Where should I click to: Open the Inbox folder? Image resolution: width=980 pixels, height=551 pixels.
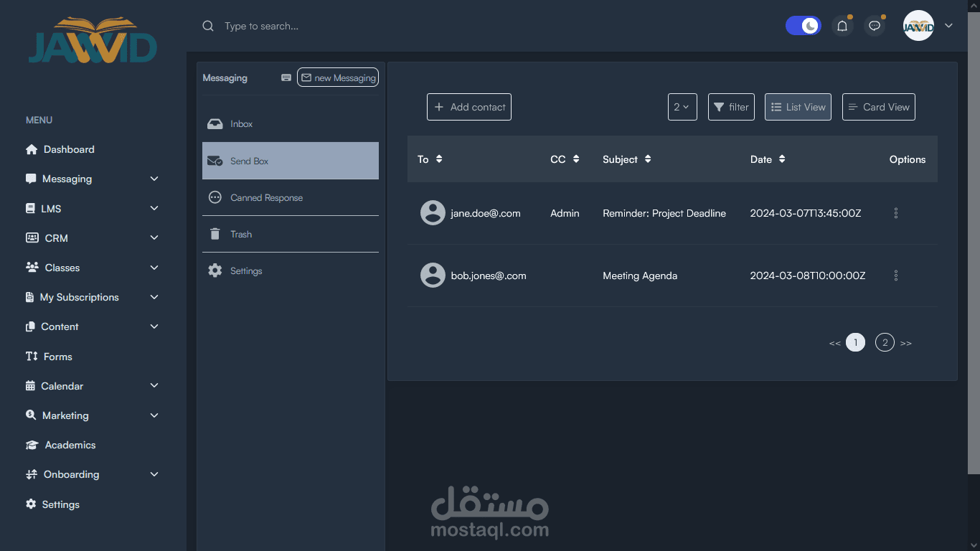coord(291,124)
